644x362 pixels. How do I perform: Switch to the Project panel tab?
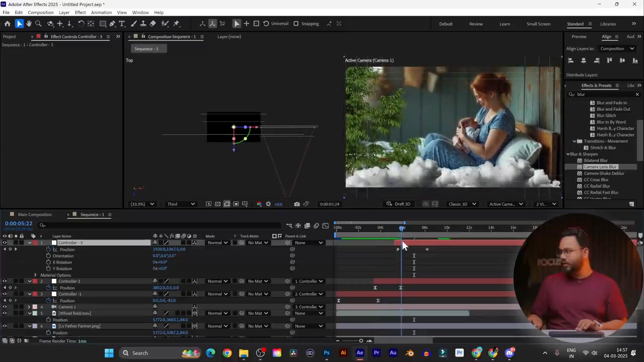coord(9,37)
